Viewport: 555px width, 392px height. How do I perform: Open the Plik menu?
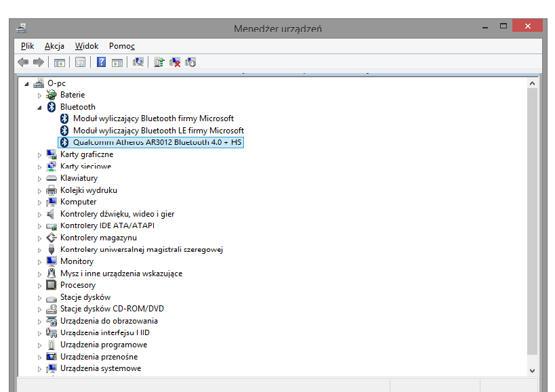(27, 46)
